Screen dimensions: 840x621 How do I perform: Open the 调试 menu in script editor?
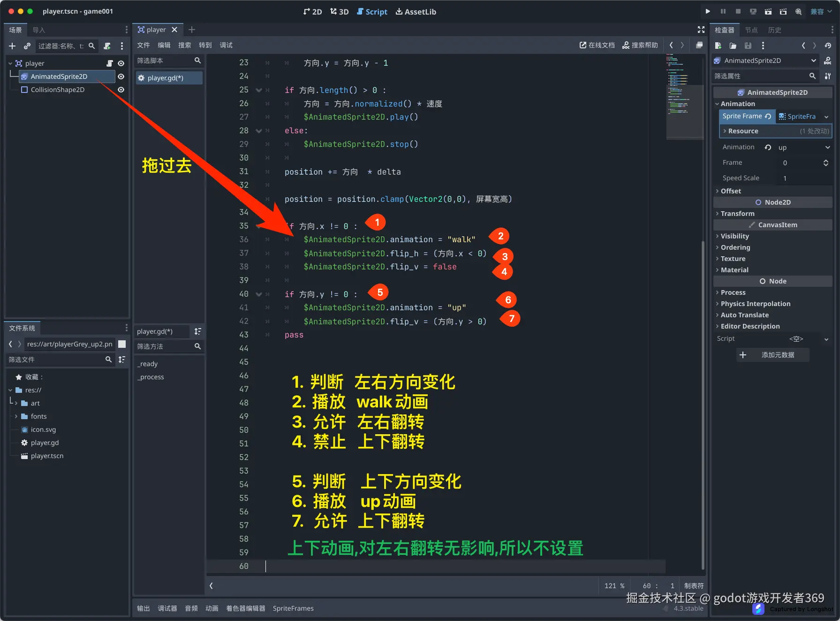coord(226,45)
